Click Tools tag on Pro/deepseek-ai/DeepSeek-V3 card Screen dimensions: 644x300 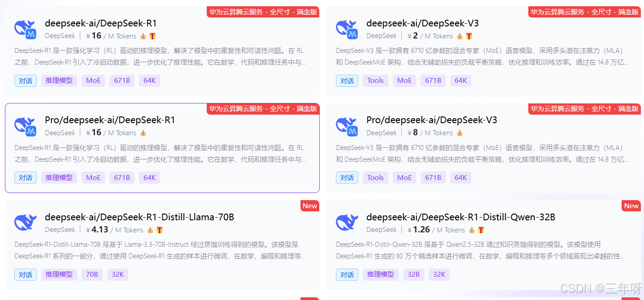pos(375,177)
